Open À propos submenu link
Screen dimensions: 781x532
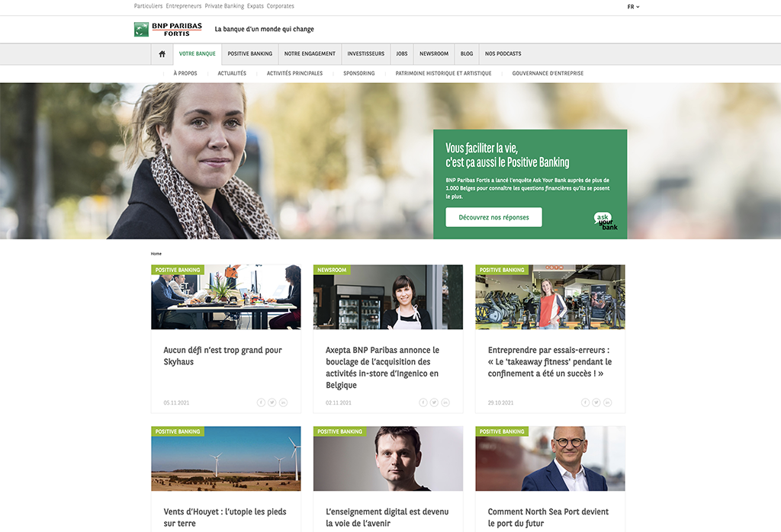(x=185, y=73)
